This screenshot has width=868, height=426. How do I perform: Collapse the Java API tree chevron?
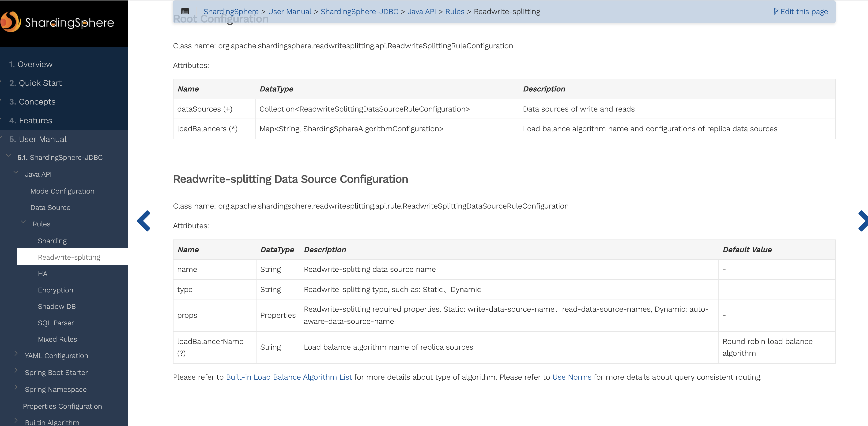[x=16, y=172]
